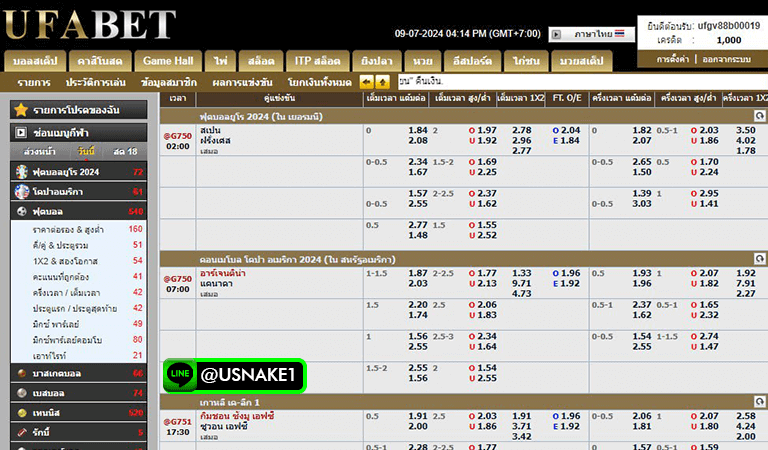Image resolution: width=768 pixels, height=450 pixels.
Task: Open the ผลการแข่งขัน submenu item
Action: click(x=242, y=82)
